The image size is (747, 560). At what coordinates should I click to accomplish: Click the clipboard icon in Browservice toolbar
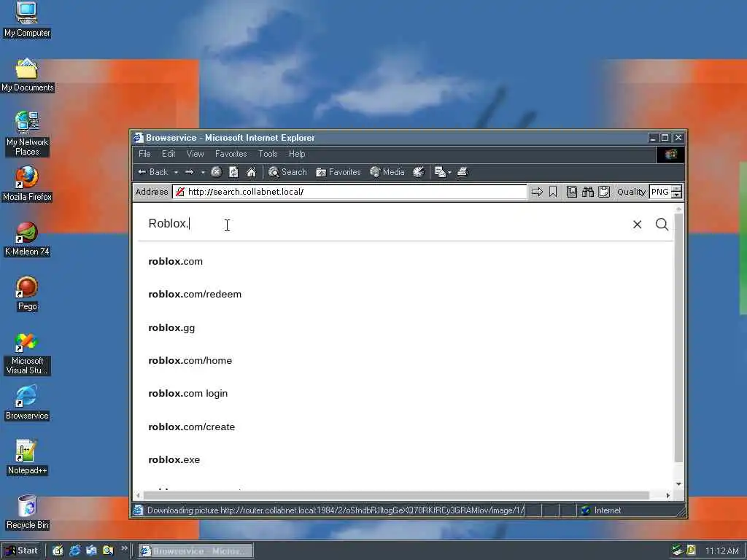[x=604, y=192]
